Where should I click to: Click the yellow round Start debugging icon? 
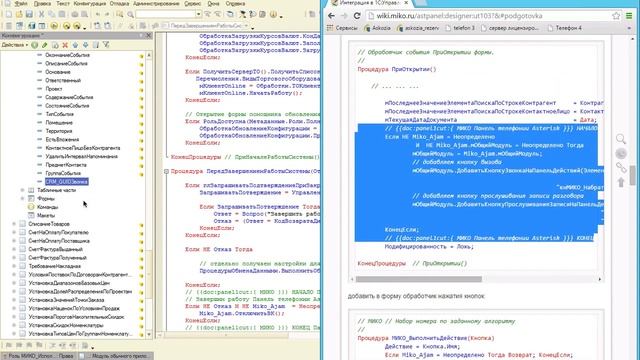pyautogui.click(x=54, y=26)
